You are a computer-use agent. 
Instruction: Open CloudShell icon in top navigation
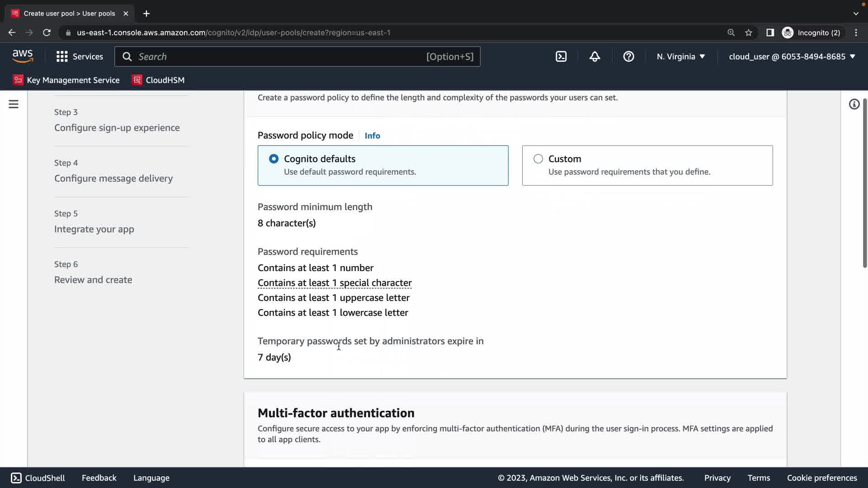[x=561, y=56]
